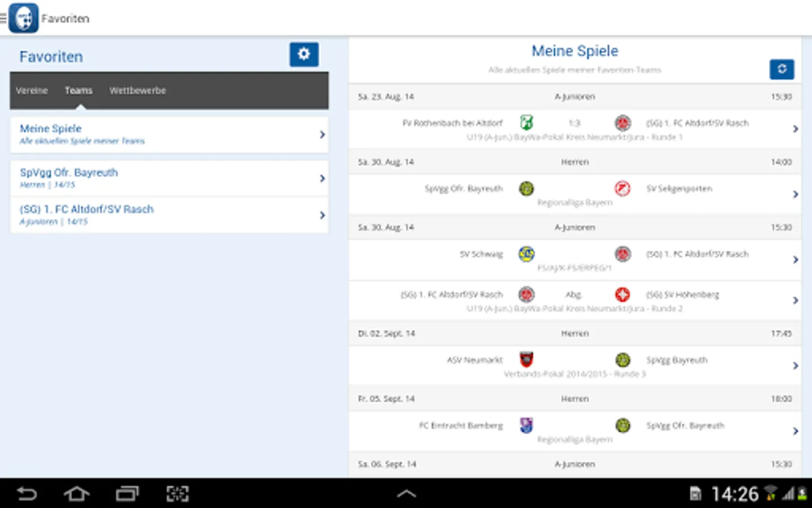Screen dimensions: 812x508
Task: Switch to the Wettbewerbe tab
Action: tap(138, 90)
